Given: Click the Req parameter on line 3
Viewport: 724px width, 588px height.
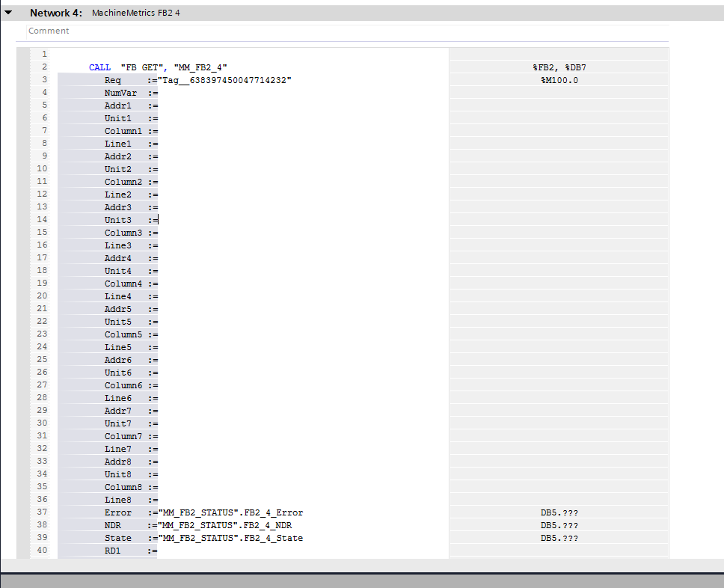Looking at the screenshot, I should click(113, 80).
